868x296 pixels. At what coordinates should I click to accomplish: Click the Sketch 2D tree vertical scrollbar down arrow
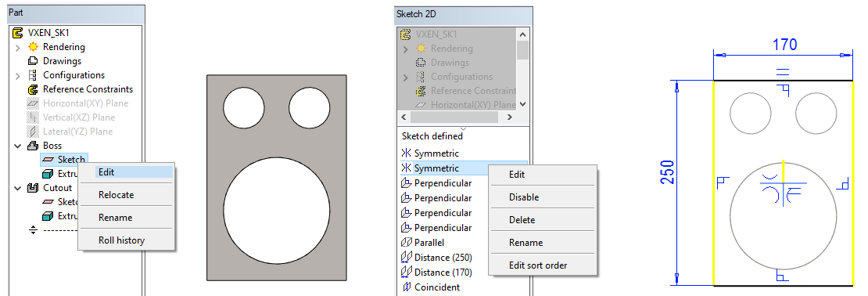pyautogui.click(x=522, y=103)
